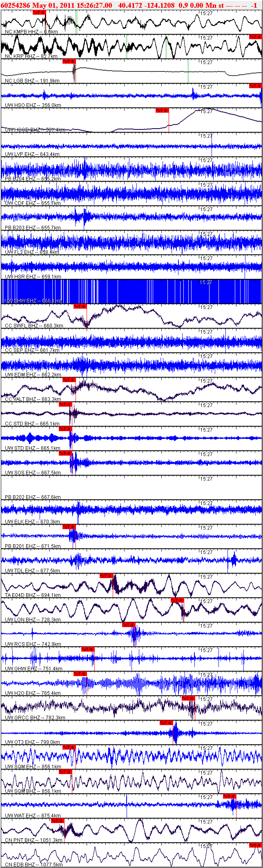This screenshot has width=263, height=868.
Task: Click label 'UW HSO EHZ -- 356.0km'
Action: pos(33,105)
